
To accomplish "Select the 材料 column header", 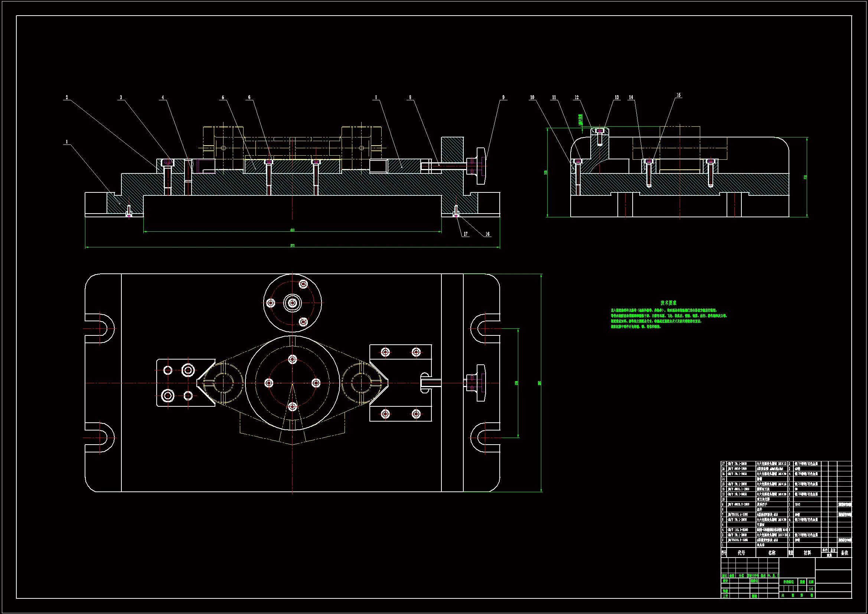I will (807, 553).
